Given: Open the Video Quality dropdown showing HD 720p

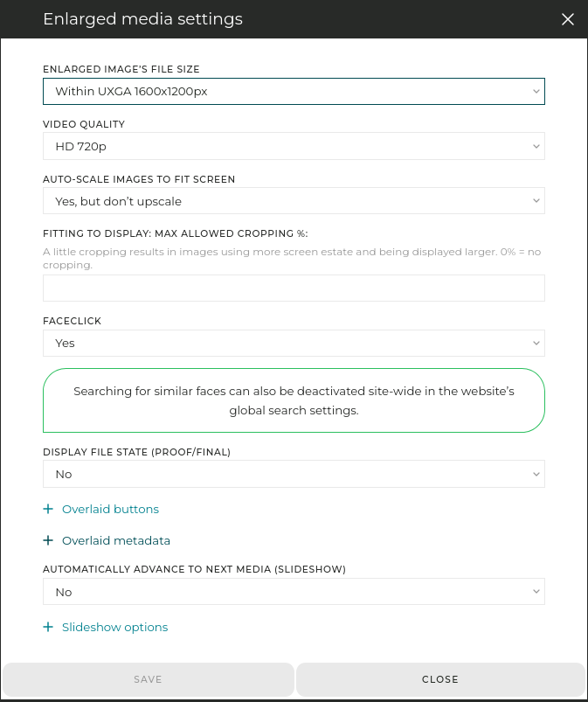Looking at the screenshot, I should (294, 146).
